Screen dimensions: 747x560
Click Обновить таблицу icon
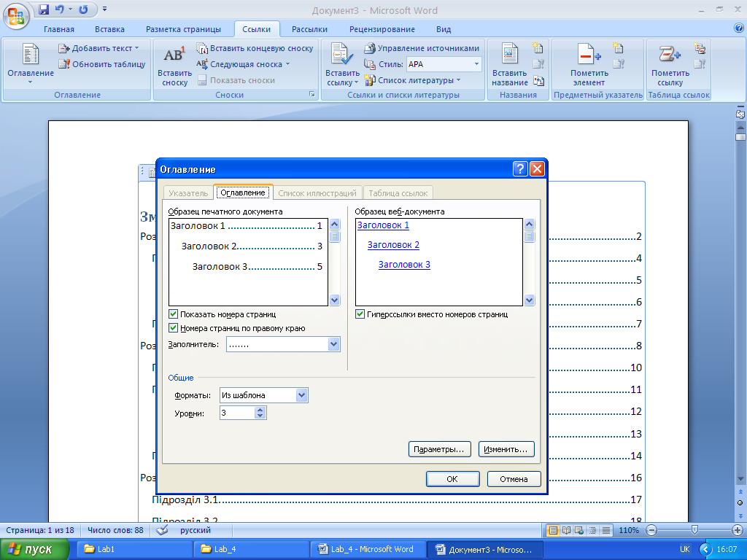[64, 64]
